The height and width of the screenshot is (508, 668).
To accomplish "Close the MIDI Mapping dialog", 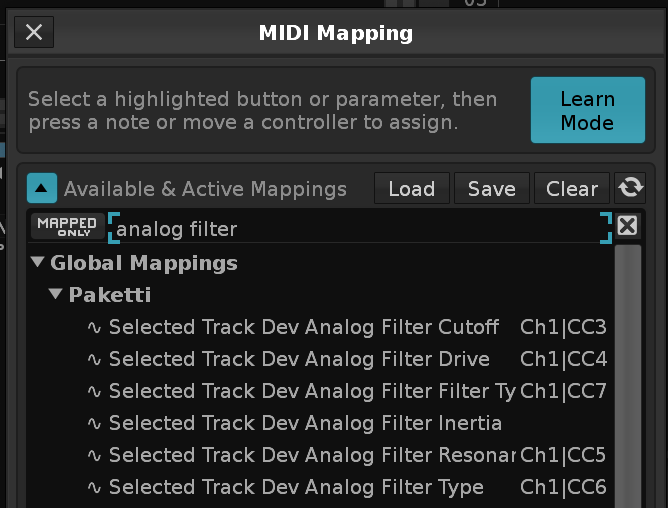I will pyautogui.click(x=34, y=32).
